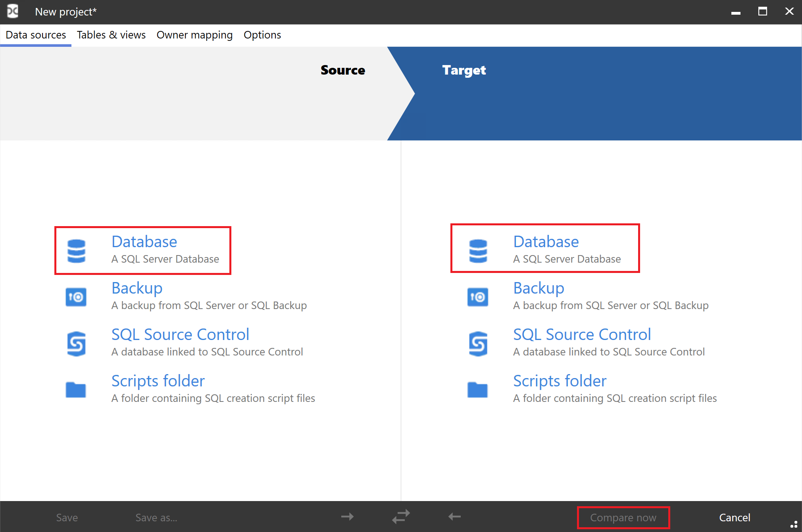Open the Owner mapping tab
Screen dimensions: 802x532
[x=194, y=35]
